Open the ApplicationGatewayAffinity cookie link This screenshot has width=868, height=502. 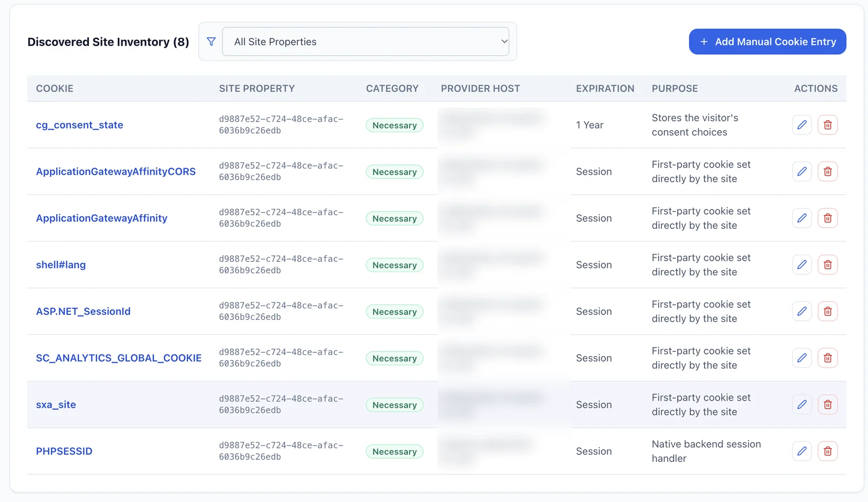click(x=102, y=218)
